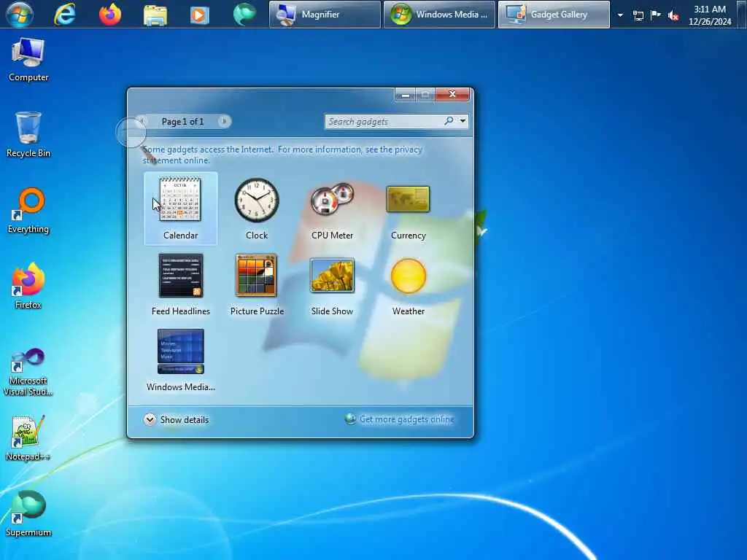Choose the Picture Puzzle gadget

(x=257, y=284)
